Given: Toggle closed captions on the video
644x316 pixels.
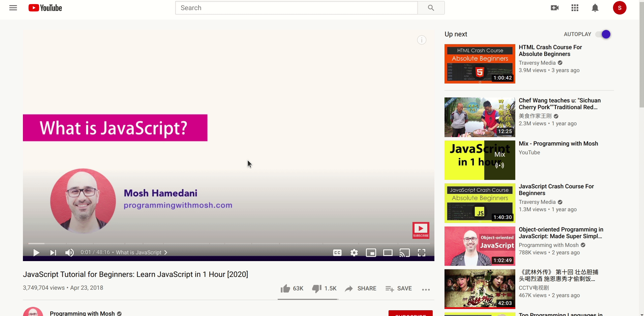Looking at the screenshot, I should (337, 253).
